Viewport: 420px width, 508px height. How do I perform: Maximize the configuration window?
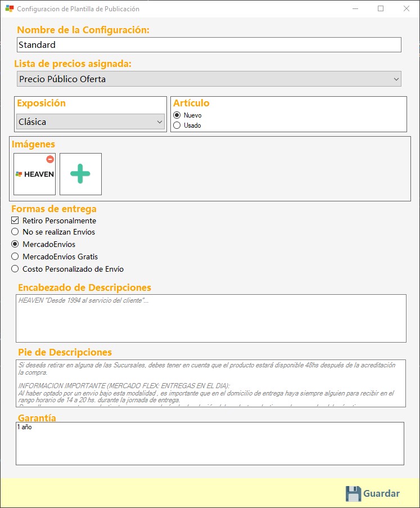coord(381,9)
